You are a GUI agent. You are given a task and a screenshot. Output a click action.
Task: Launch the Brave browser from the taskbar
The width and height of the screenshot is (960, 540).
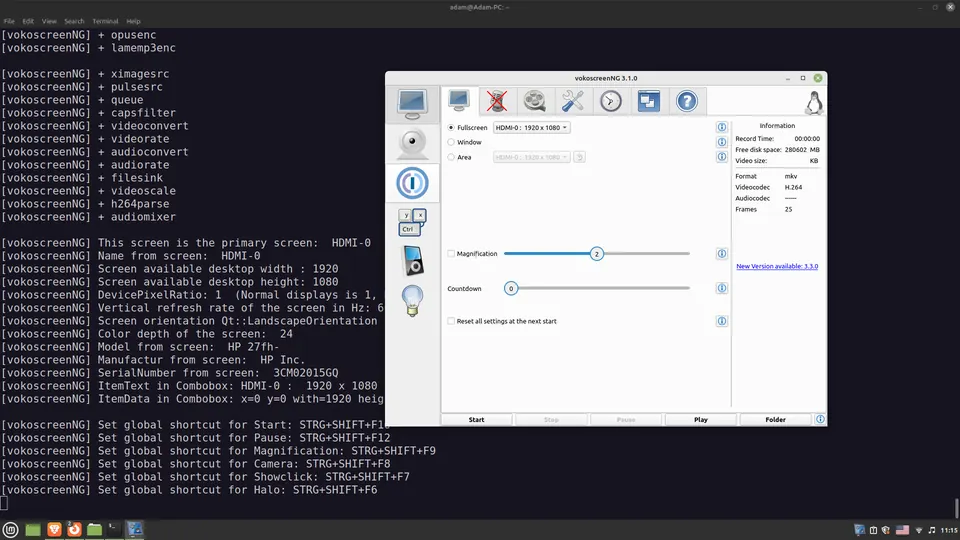pyautogui.click(x=54, y=530)
